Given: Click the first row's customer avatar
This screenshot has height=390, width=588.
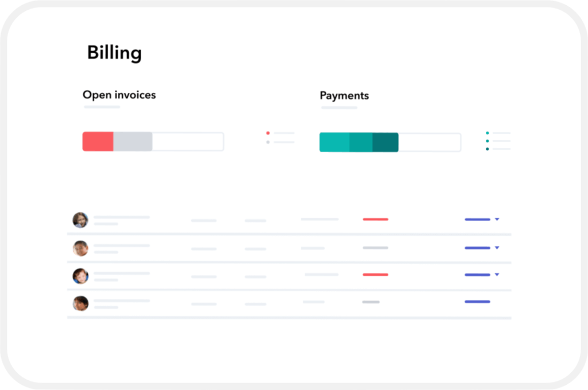Looking at the screenshot, I should pos(80,220).
